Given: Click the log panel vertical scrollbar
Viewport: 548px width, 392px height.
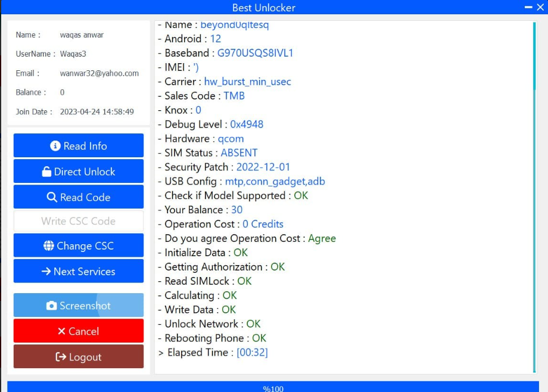Looking at the screenshot, I should 534,198.
